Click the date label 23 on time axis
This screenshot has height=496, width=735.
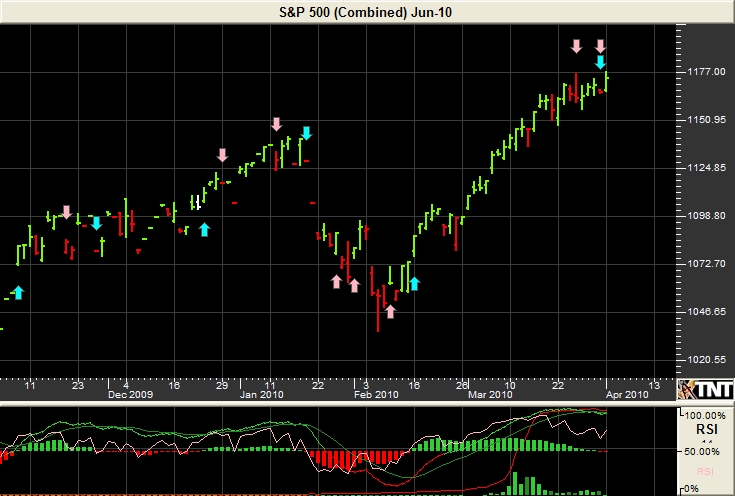click(x=78, y=385)
